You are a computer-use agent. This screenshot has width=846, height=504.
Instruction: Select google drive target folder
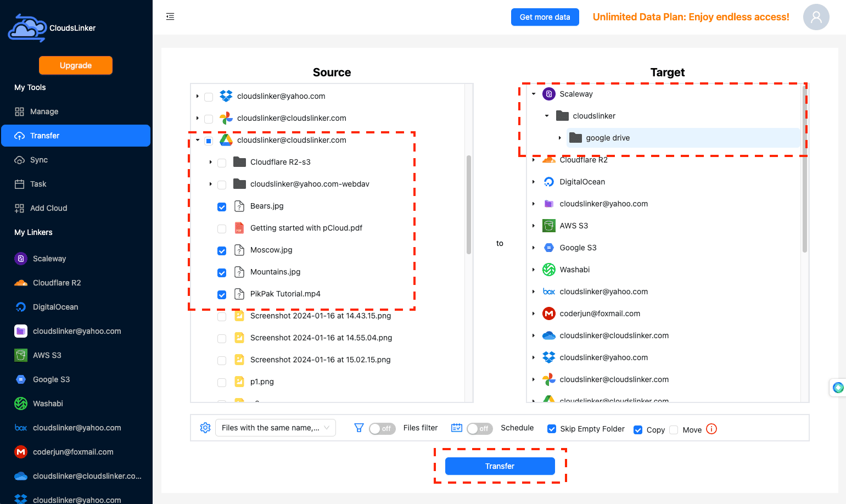click(683, 138)
